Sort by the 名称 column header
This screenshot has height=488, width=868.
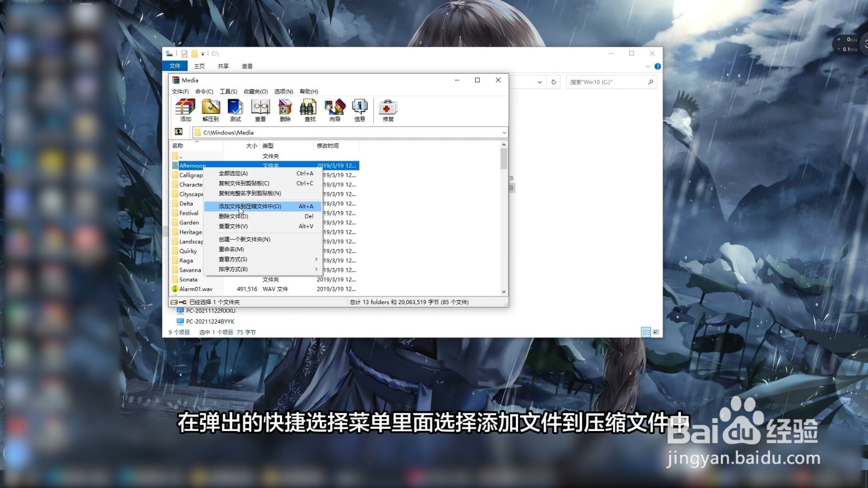(197, 146)
